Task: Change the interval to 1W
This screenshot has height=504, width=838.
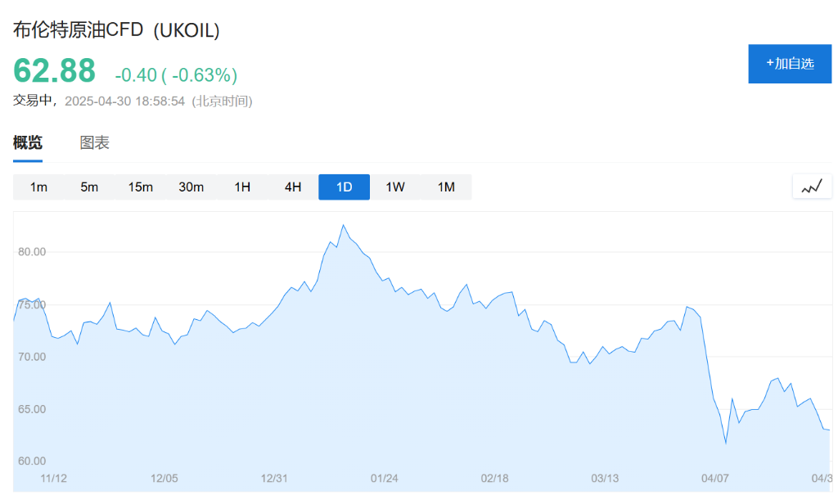Action: (x=395, y=187)
